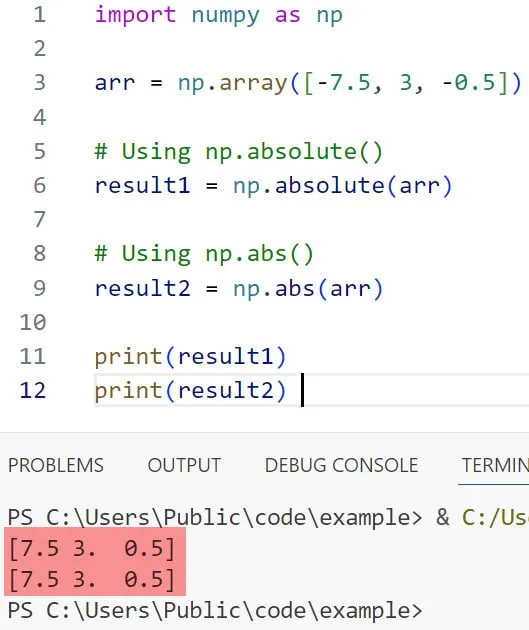Click the '# Using np.abs()' comment

(x=204, y=254)
